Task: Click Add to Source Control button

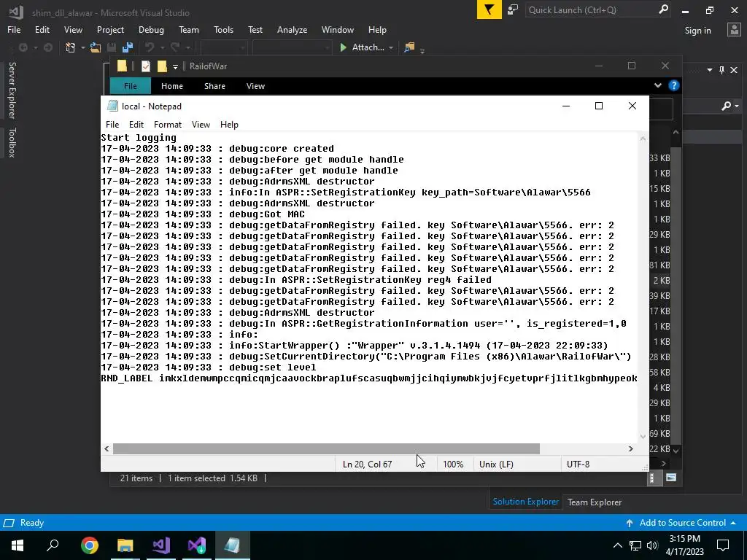Action: pos(682,523)
